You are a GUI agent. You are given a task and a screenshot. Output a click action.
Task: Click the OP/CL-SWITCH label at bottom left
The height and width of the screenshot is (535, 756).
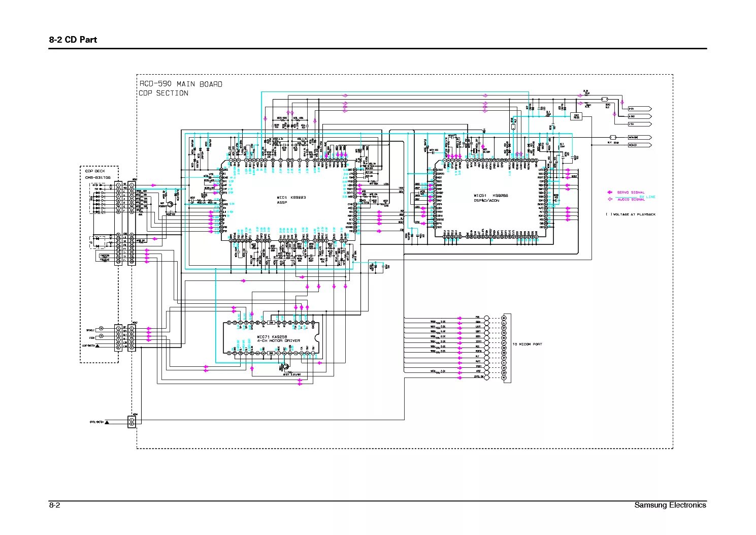pyautogui.click(x=97, y=422)
